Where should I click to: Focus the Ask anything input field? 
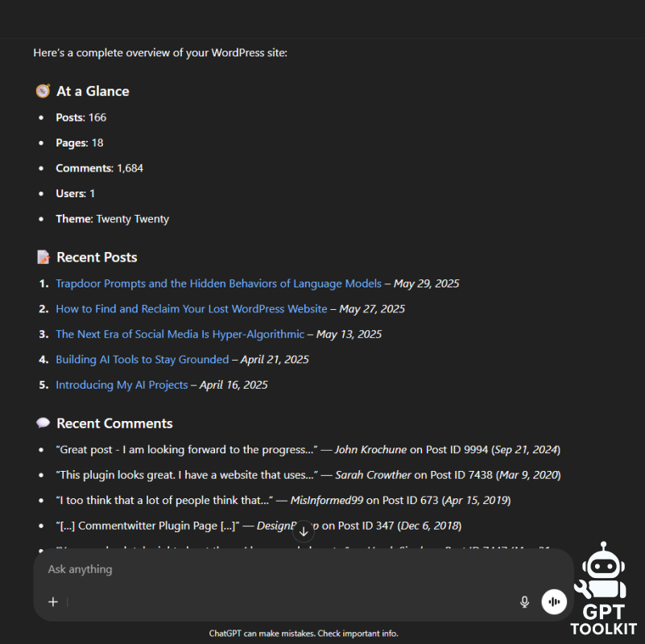[303, 569]
